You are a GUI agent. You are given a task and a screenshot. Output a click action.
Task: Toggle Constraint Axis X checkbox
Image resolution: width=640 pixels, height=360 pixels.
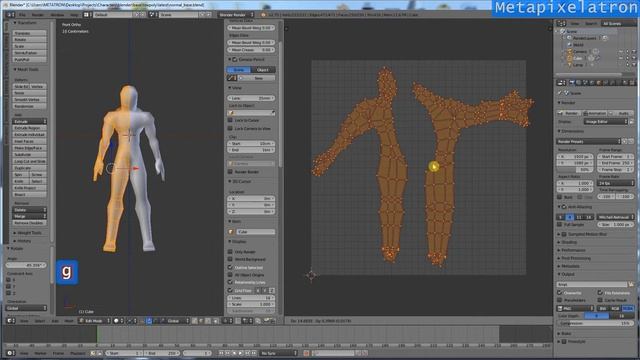point(9,280)
